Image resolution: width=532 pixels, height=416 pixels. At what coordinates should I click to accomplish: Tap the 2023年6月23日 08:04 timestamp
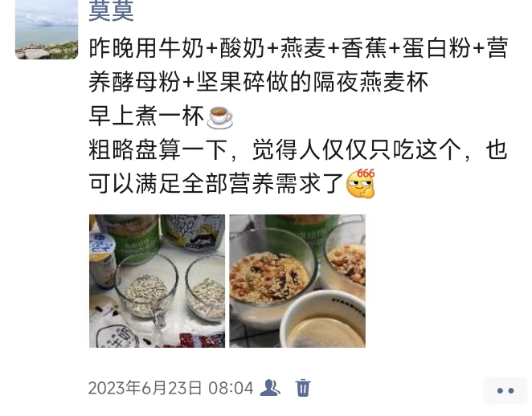170,388
